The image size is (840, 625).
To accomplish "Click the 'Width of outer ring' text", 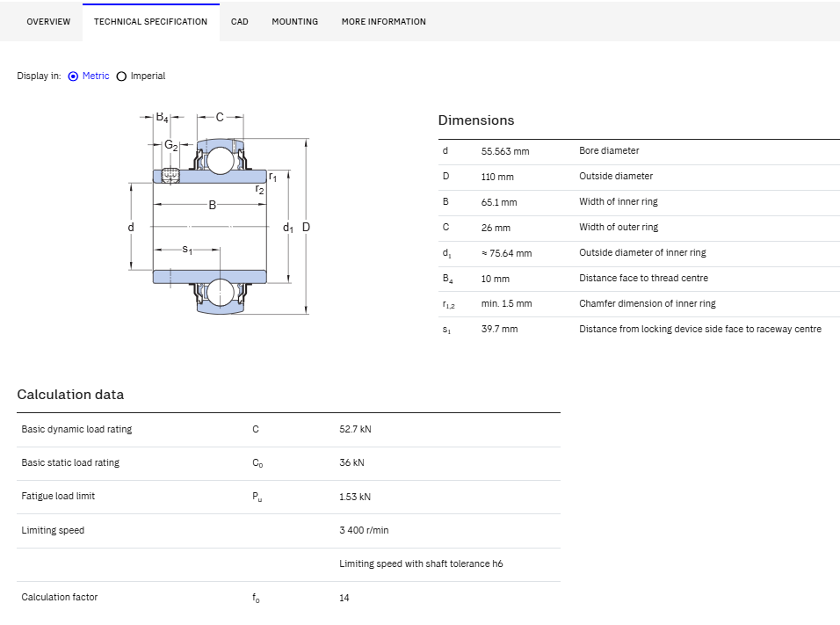I will coord(619,227).
